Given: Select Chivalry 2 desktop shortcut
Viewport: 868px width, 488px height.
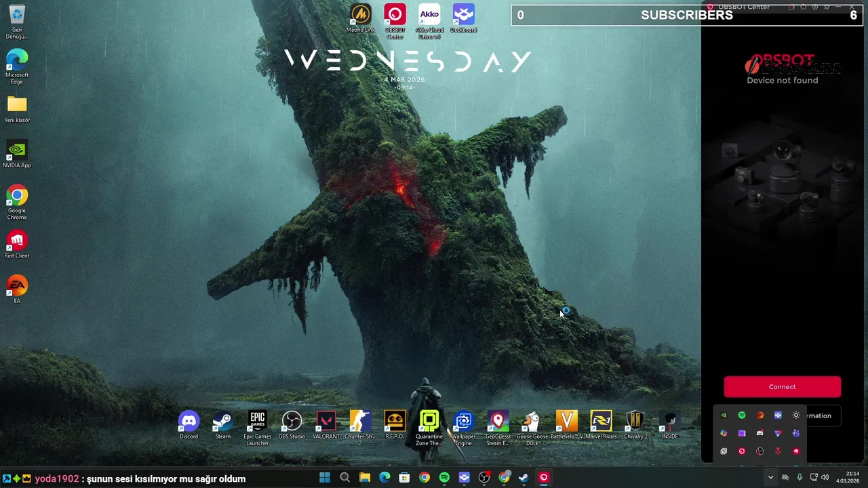Looking at the screenshot, I should [x=635, y=425].
